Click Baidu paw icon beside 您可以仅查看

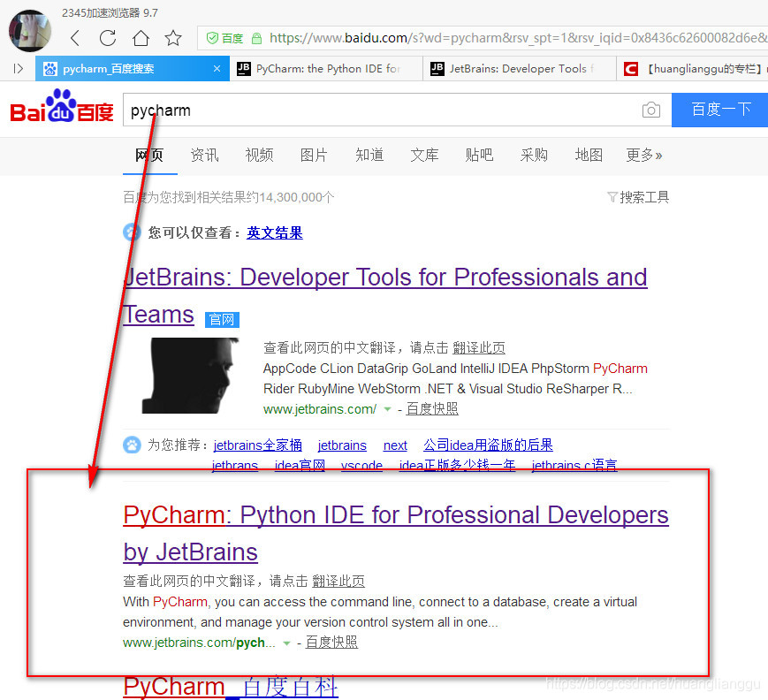pyautogui.click(x=132, y=232)
